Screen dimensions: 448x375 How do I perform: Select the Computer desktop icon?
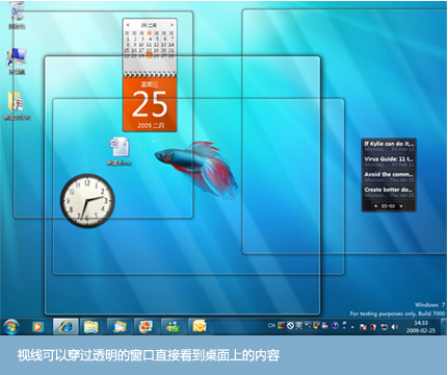[x=16, y=61]
